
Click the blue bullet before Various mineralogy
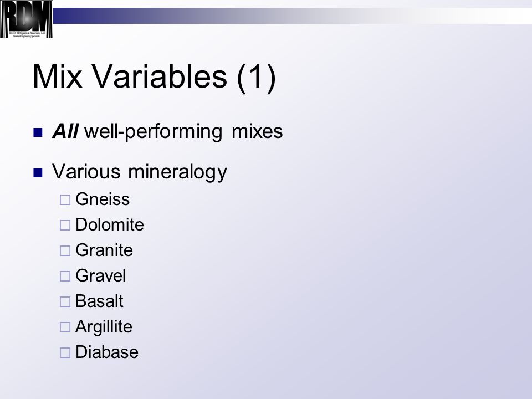point(38,173)
